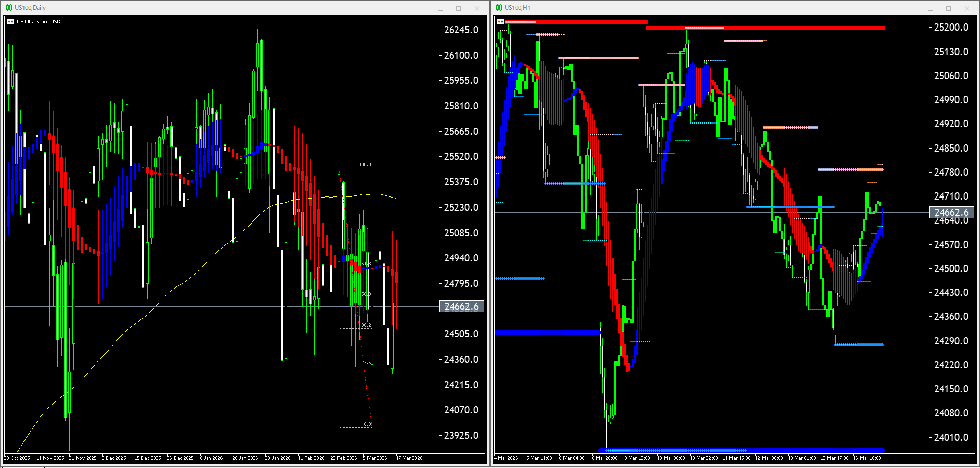The width and height of the screenshot is (980, 468).
Task: Click '9 Mar 13:00' on H1 time axis
Action: [x=637, y=458]
